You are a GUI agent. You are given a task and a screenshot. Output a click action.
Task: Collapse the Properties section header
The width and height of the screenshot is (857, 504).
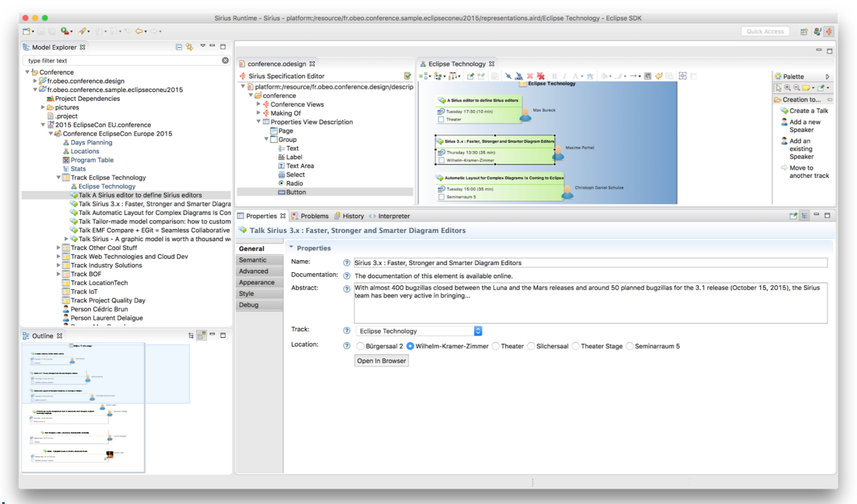[x=291, y=247]
